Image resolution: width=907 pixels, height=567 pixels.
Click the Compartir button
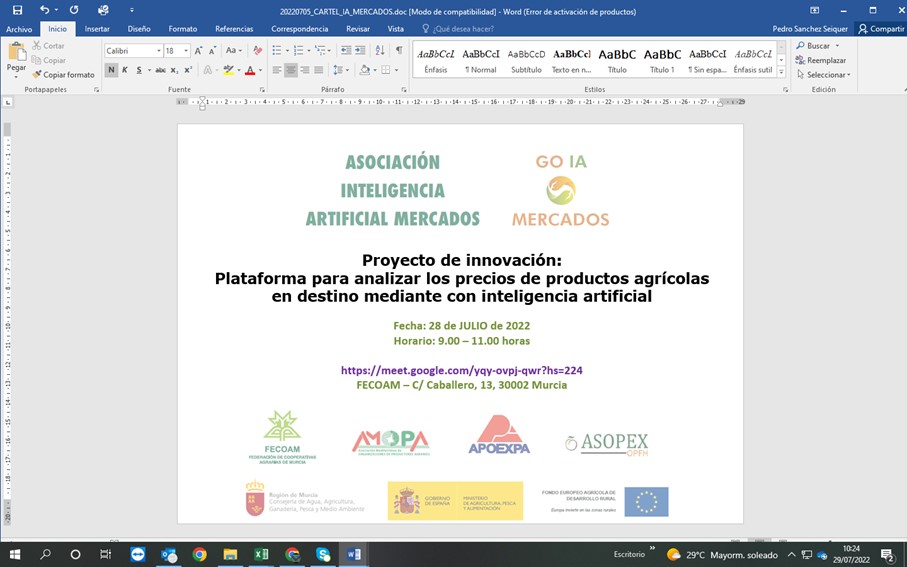(x=881, y=29)
